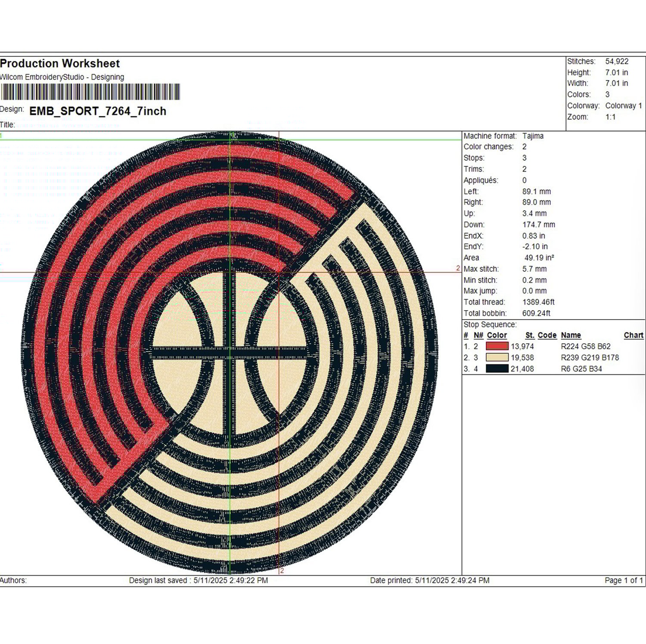Click color name "R6 G25 B34"
The height and width of the screenshot is (644, 646).
pyautogui.click(x=581, y=369)
